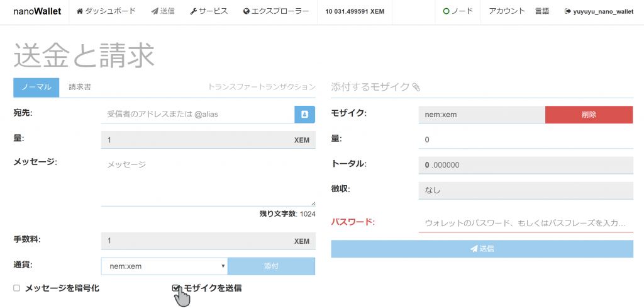Click the 送金と請求 page heading
644x308 pixels.
click(x=84, y=54)
